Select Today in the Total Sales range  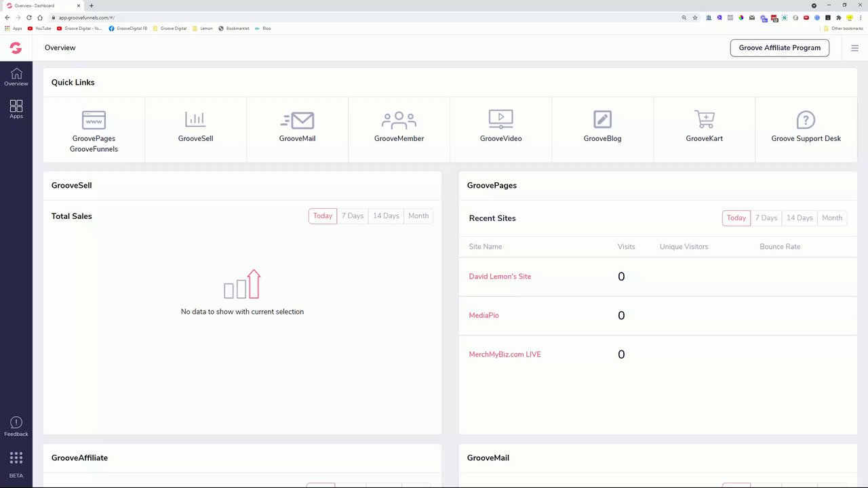point(323,216)
